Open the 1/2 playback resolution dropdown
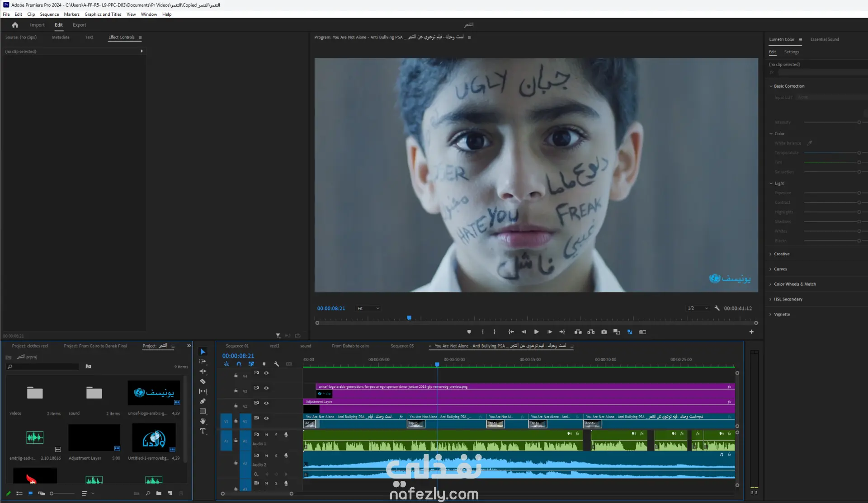This screenshot has width=868, height=503. tap(698, 308)
